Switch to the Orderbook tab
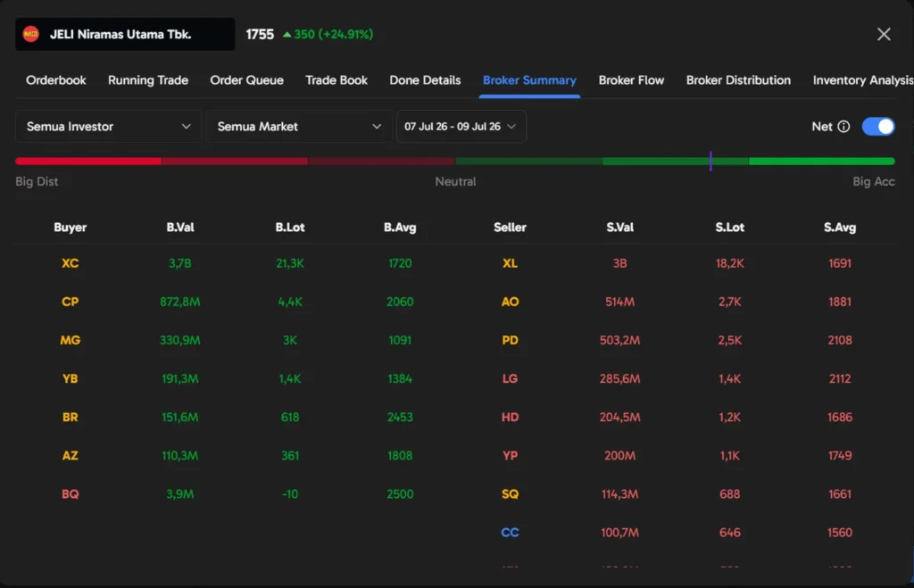The height and width of the screenshot is (588, 914). (x=56, y=80)
